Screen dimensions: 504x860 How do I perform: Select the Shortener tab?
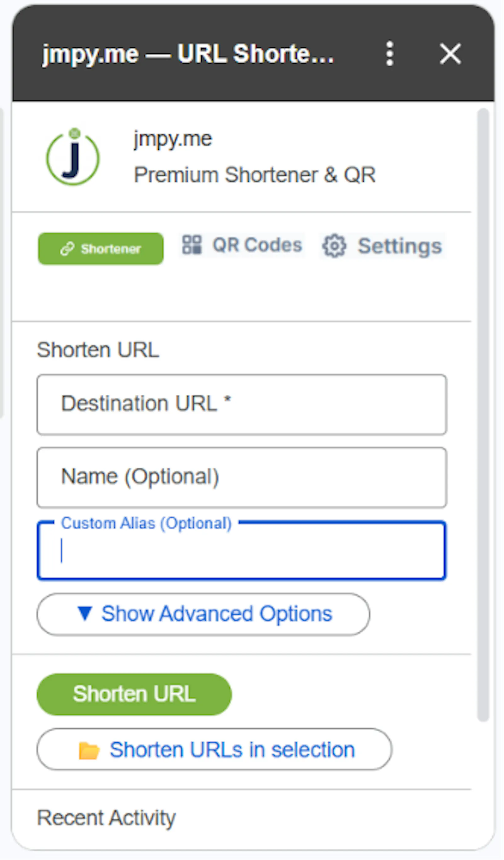(100, 249)
